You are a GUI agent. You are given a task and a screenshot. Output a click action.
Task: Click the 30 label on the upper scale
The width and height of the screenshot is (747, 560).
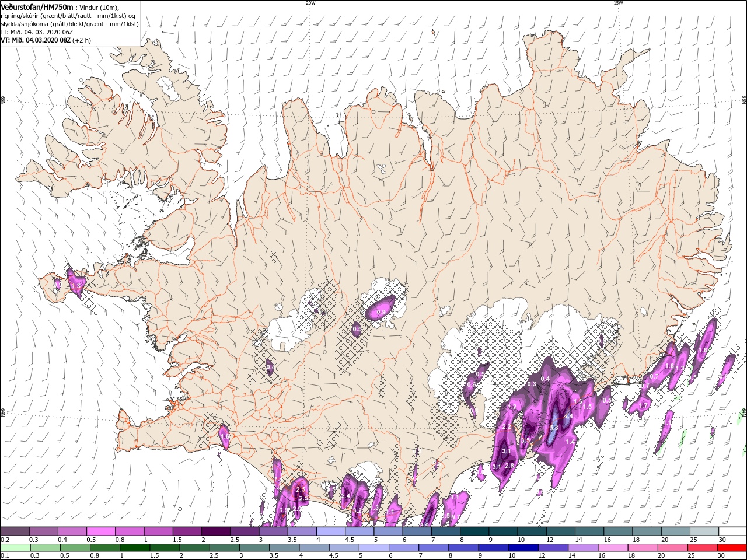coord(722,540)
